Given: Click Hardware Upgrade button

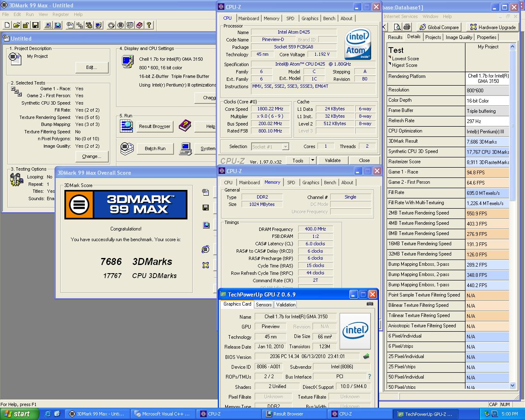Looking at the screenshot, I should [493, 27].
